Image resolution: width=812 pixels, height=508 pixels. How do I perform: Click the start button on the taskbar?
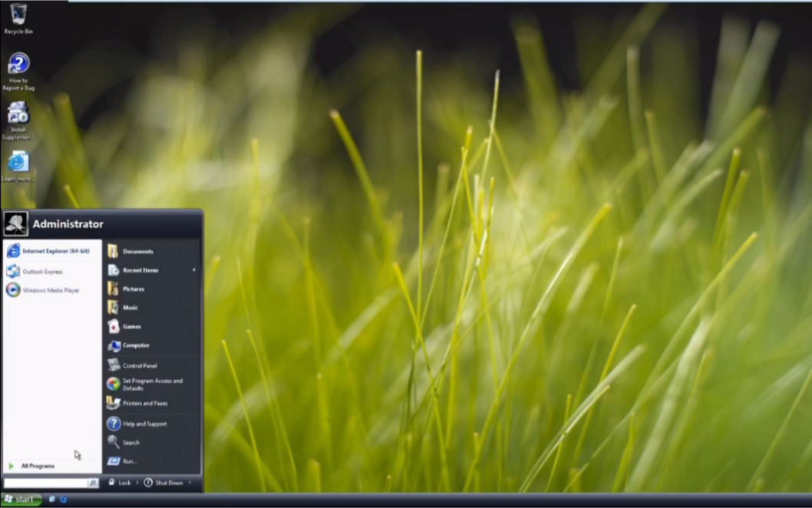pos(21,500)
